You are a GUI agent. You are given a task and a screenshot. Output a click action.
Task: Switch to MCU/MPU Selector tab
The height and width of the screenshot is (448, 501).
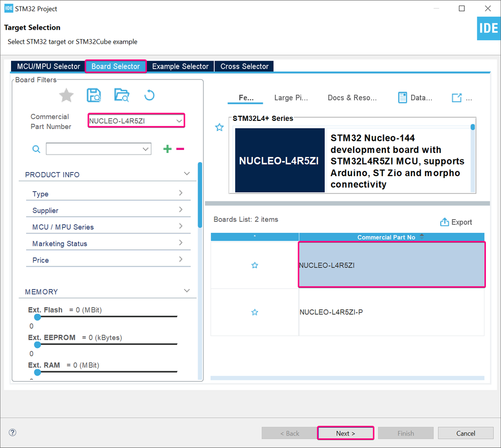click(x=48, y=66)
